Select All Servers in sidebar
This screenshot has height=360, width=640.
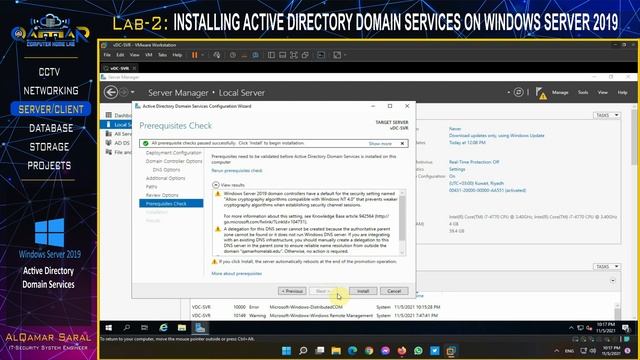point(118,134)
